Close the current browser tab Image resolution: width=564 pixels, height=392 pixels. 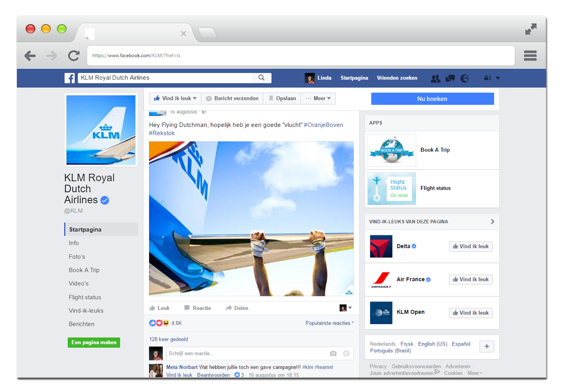point(183,33)
